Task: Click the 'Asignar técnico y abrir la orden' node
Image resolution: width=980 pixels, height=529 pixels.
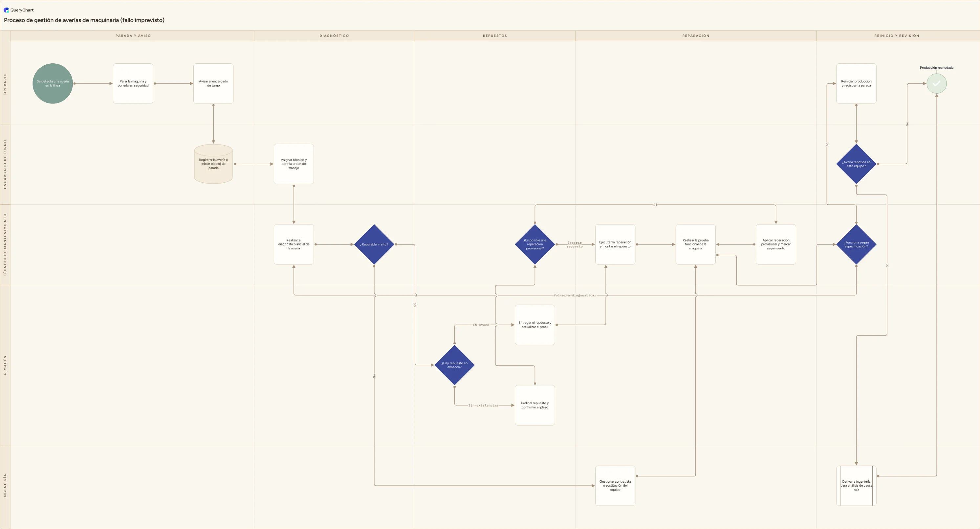Action: point(294,164)
